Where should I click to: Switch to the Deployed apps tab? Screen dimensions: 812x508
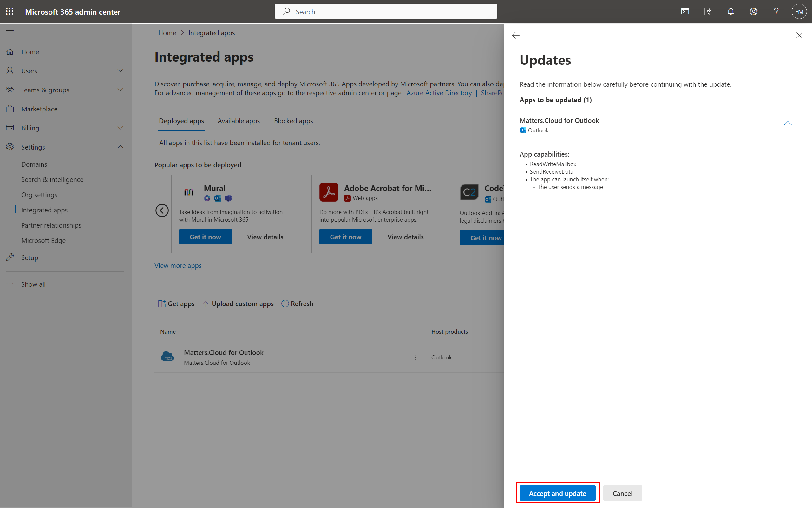181,121
